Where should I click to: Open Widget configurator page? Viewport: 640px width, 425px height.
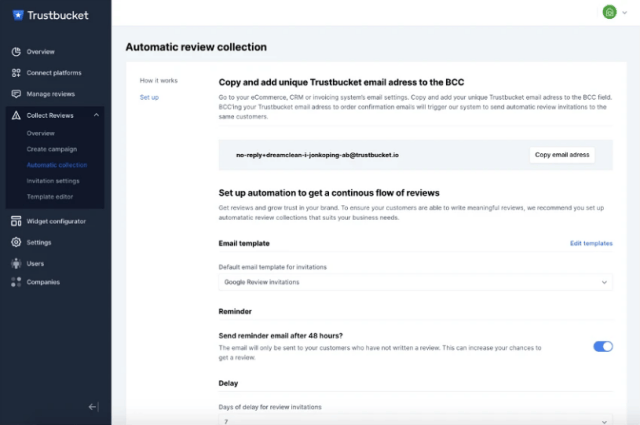[56, 221]
